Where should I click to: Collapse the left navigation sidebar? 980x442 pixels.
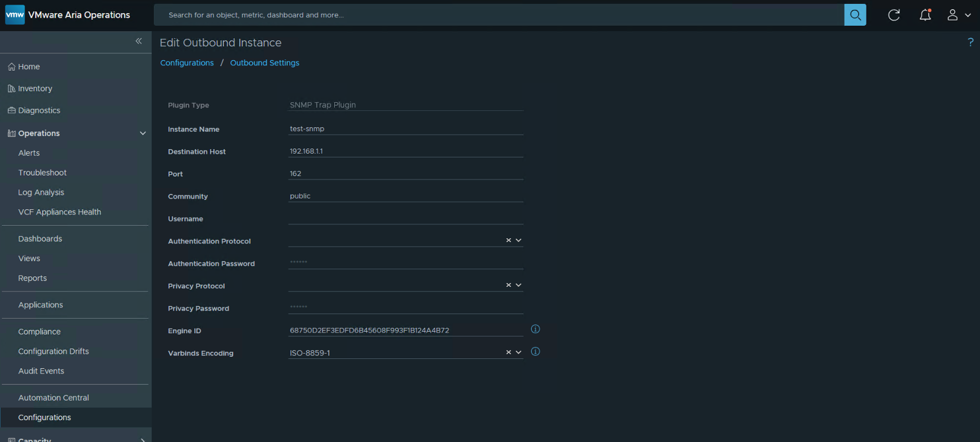139,41
